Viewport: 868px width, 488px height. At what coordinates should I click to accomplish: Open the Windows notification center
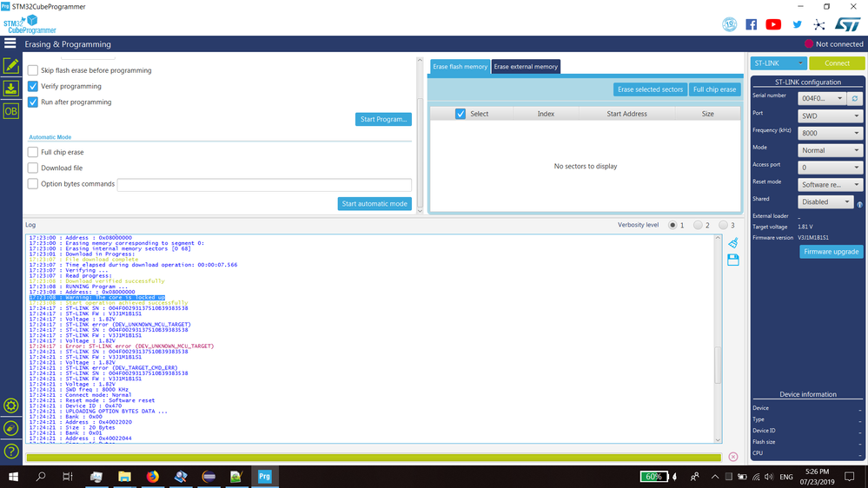coord(850,477)
